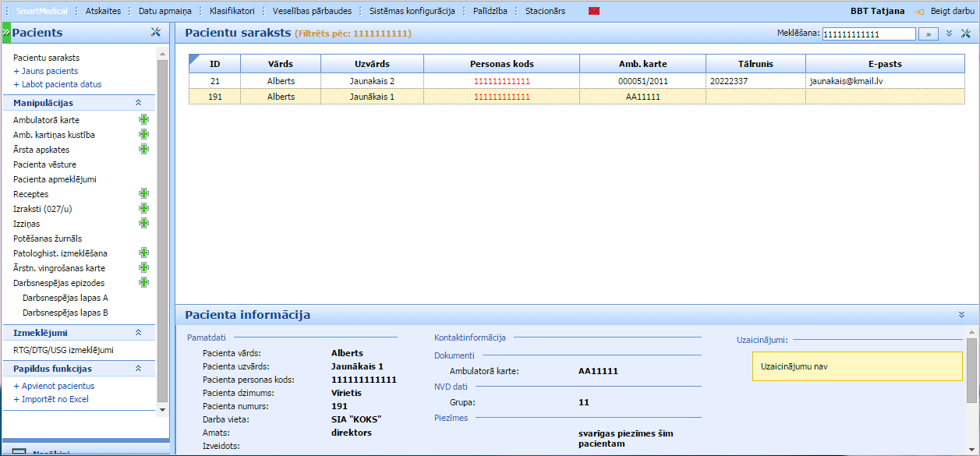
Task: Collapse the Papildus funkcijas section
Action: coord(138,369)
